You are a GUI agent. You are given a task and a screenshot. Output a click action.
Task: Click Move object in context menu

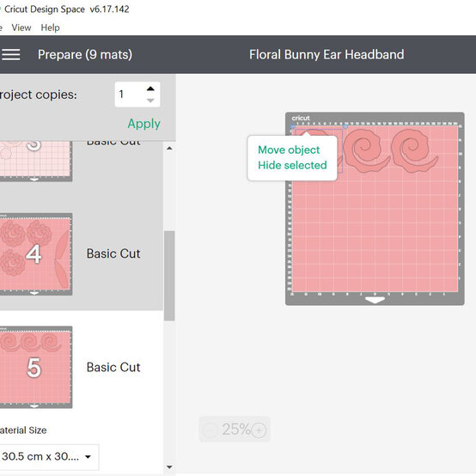click(289, 150)
